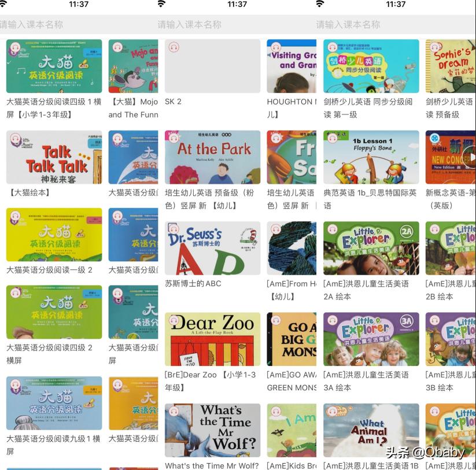Select title 大猫英语分级阅读一级 2
Screen dimensions: 476x470
[x=49, y=270]
